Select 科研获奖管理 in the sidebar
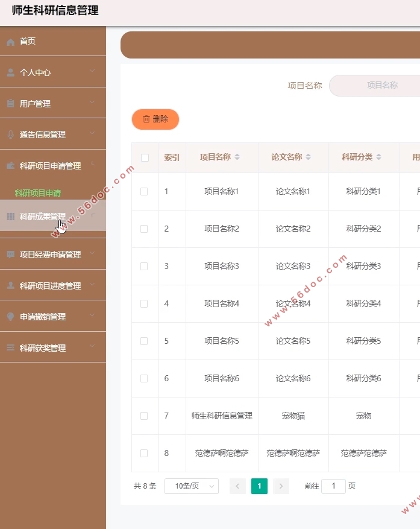Screen dimensions: 420x529 point(53,347)
